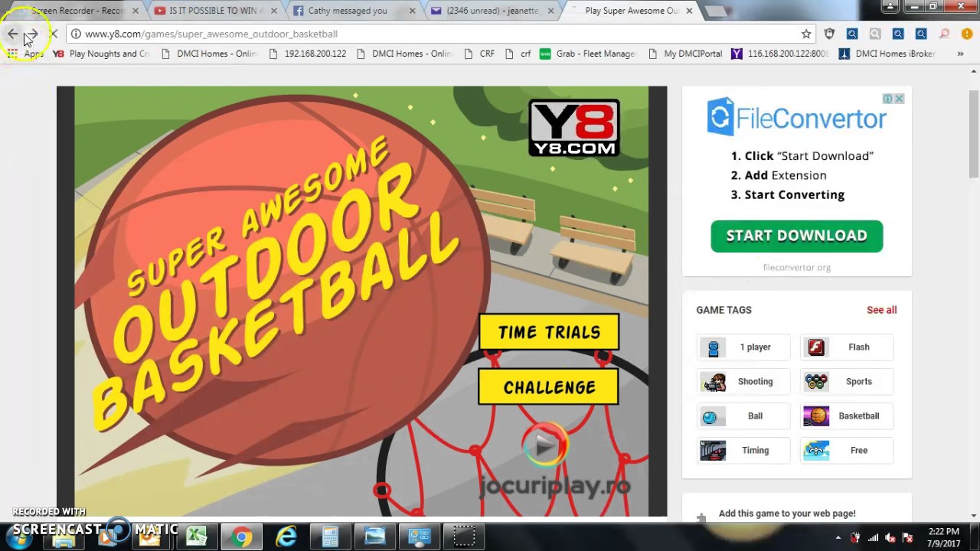Viewport: 980px width, 551px height.
Task: Follow the fileconvertor.org link
Action: tap(796, 267)
